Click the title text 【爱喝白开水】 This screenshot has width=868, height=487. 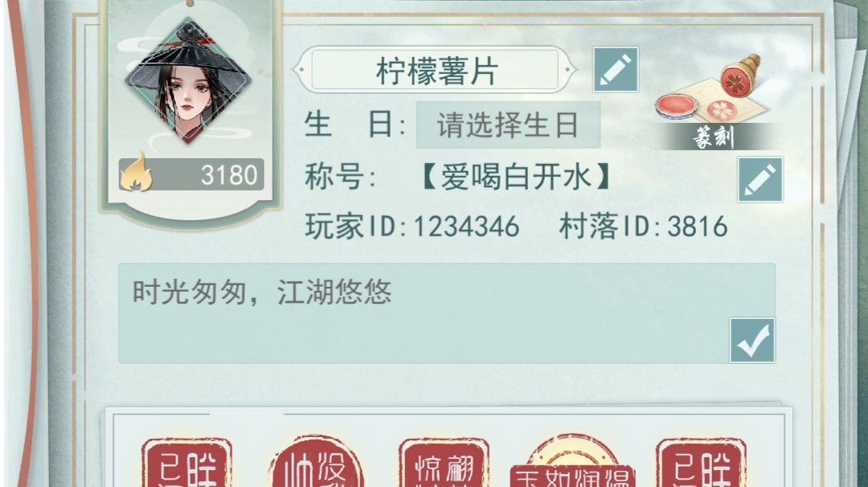point(517,178)
